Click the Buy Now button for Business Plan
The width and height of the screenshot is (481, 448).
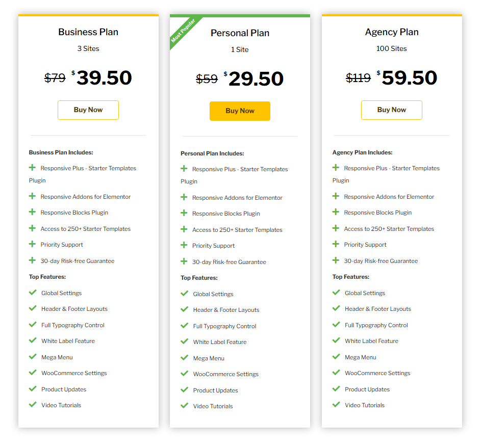(x=88, y=110)
